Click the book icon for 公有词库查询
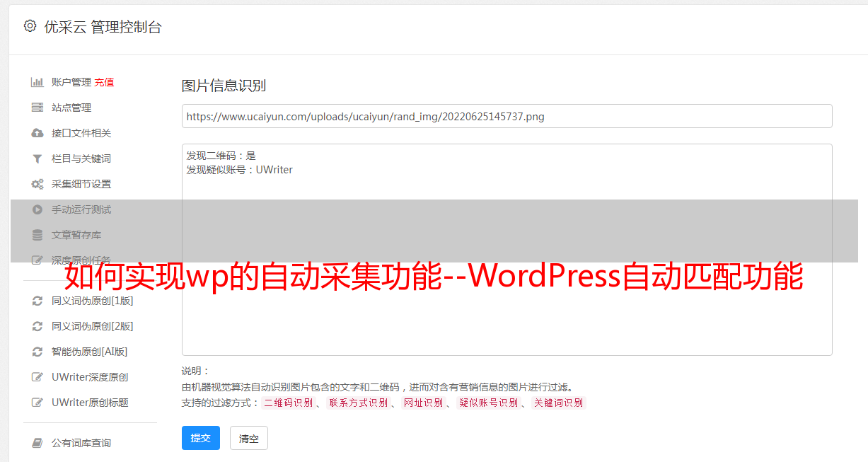The image size is (868, 462). point(37,443)
